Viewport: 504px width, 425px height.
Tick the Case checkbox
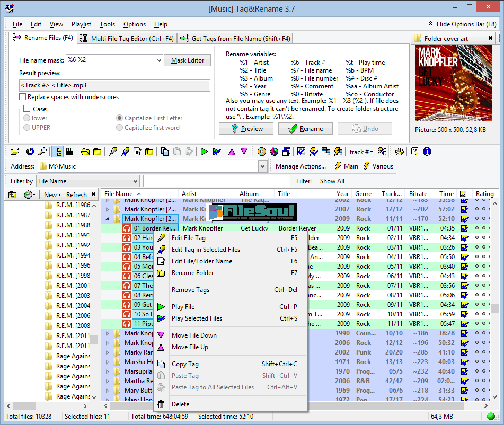point(27,109)
